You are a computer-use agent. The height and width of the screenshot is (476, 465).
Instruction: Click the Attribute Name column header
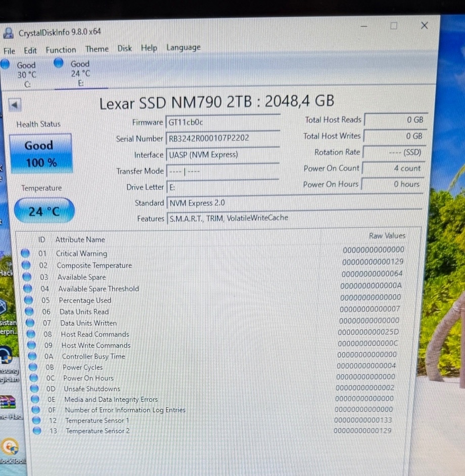tap(80, 240)
